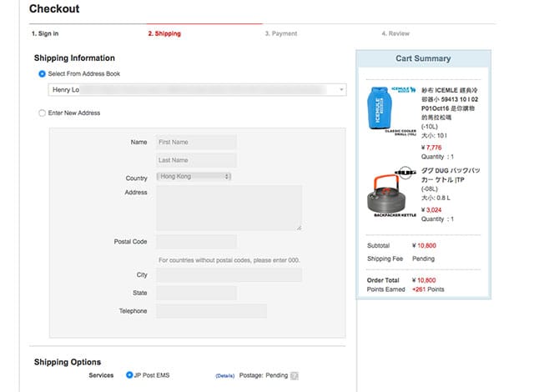Open the shipping service Details link
The height and width of the screenshot is (392, 534).
pyautogui.click(x=225, y=376)
